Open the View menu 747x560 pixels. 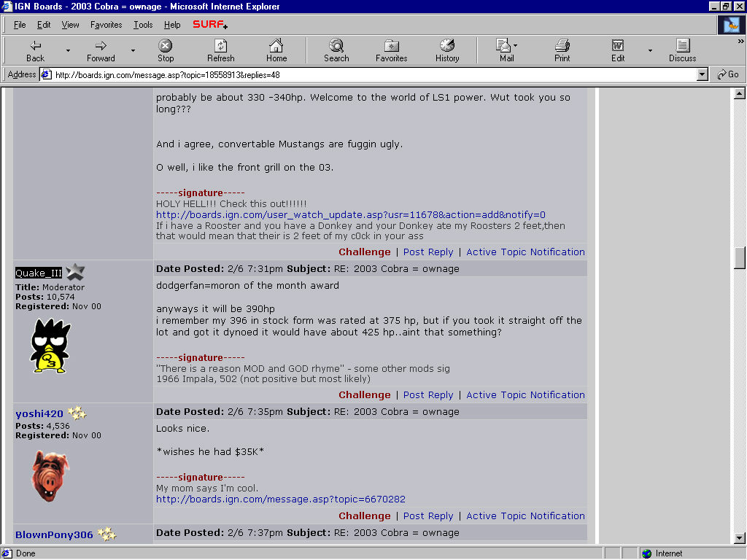tap(70, 25)
